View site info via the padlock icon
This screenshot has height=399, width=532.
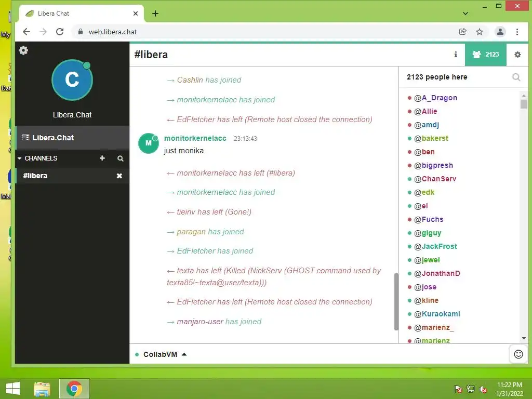[x=81, y=32]
